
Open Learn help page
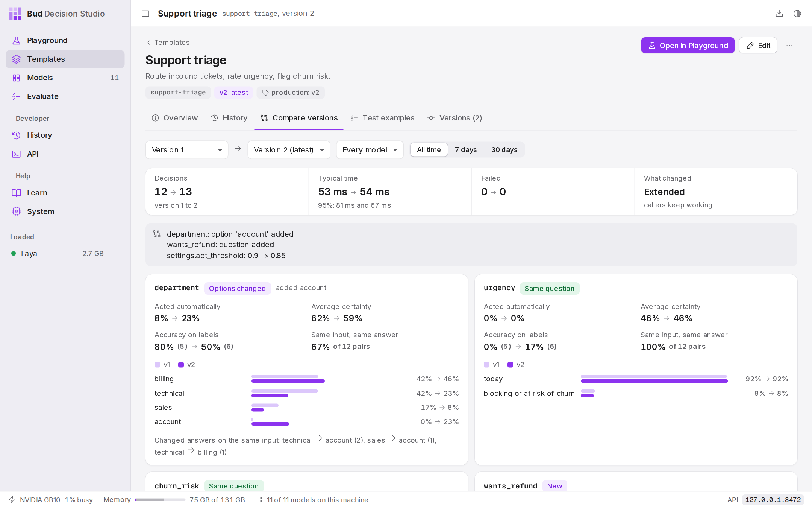click(65, 193)
